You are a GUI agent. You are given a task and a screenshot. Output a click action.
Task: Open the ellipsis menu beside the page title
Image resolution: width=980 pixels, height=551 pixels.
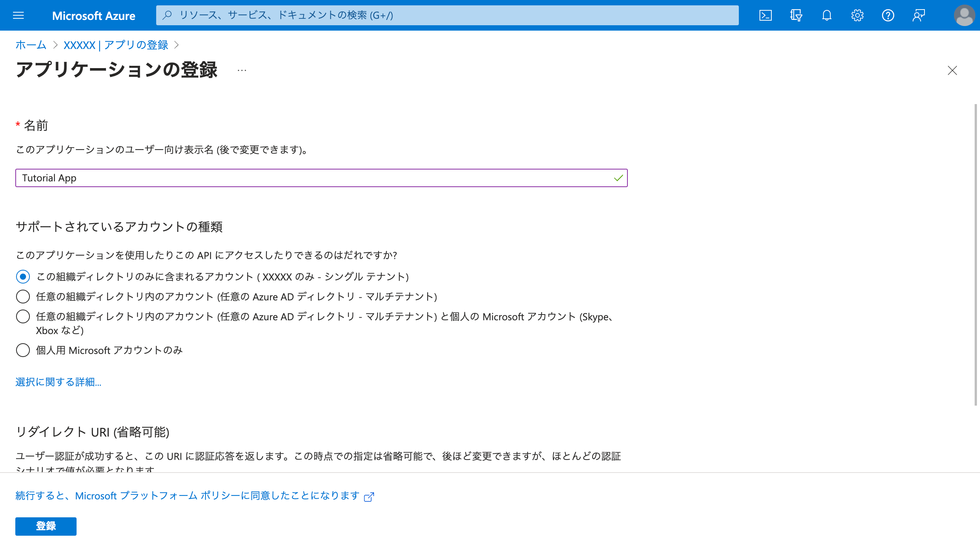click(242, 70)
